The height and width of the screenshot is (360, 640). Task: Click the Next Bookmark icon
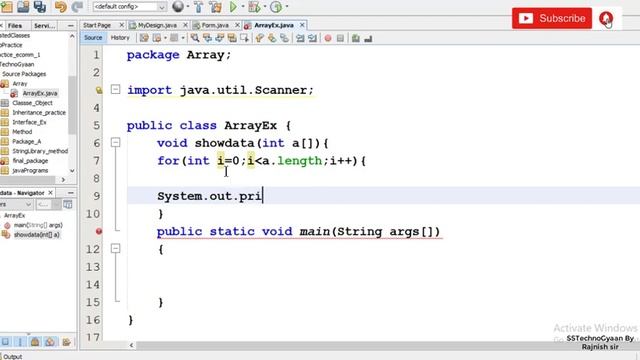(272, 38)
